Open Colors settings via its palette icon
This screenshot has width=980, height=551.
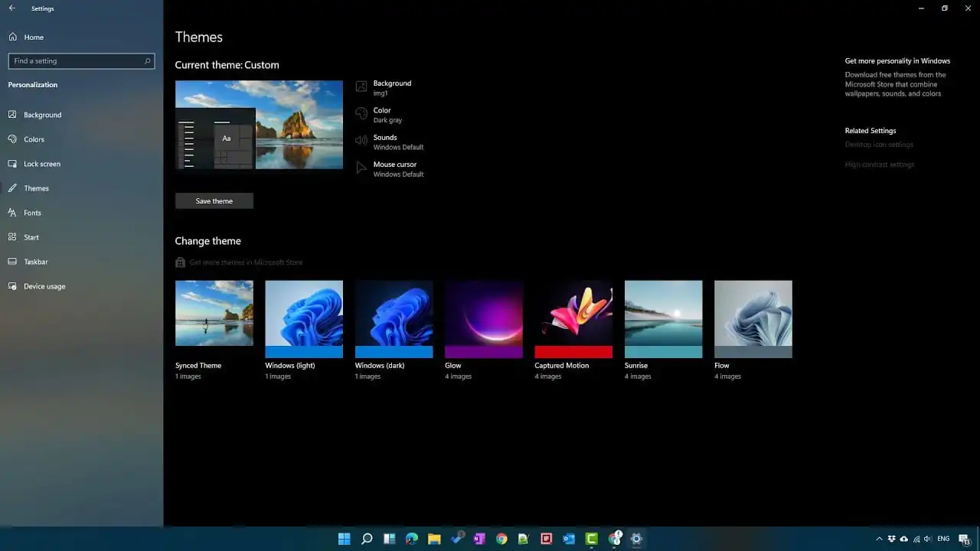click(12, 139)
